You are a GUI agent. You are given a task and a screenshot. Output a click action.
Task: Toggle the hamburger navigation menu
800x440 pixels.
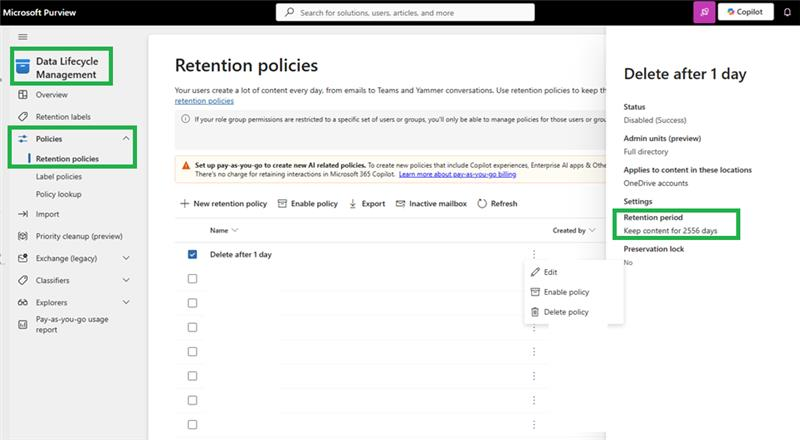(22, 37)
